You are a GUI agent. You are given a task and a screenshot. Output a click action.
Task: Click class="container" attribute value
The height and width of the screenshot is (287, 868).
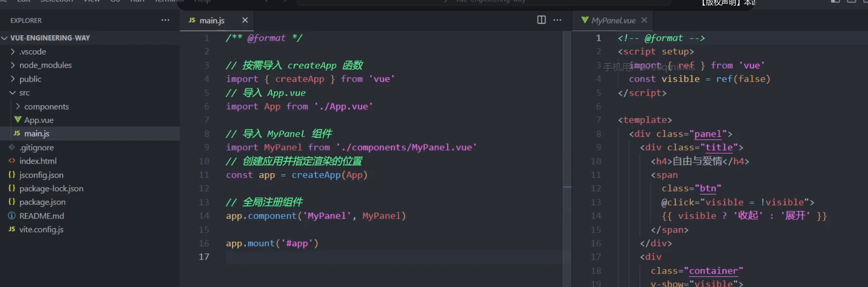[x=714, y=271]
